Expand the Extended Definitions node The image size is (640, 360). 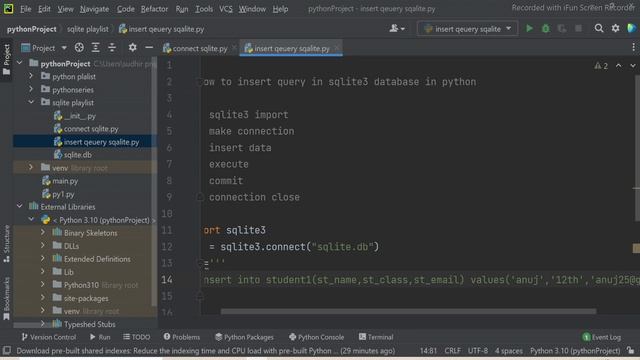click(x=43, y=259)
